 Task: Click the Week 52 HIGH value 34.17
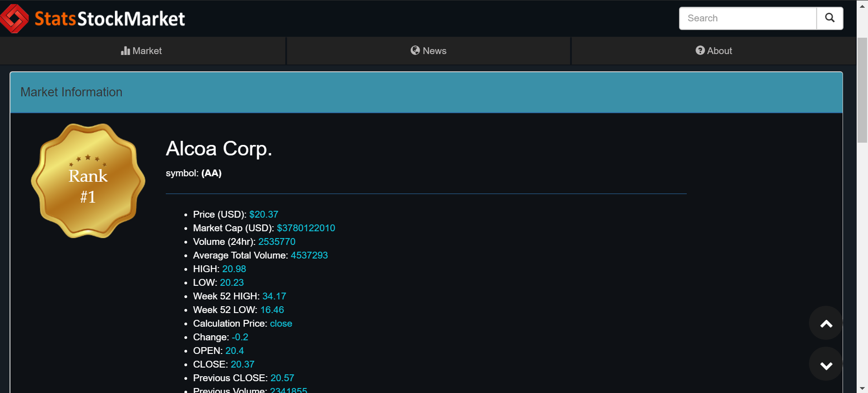274,296
